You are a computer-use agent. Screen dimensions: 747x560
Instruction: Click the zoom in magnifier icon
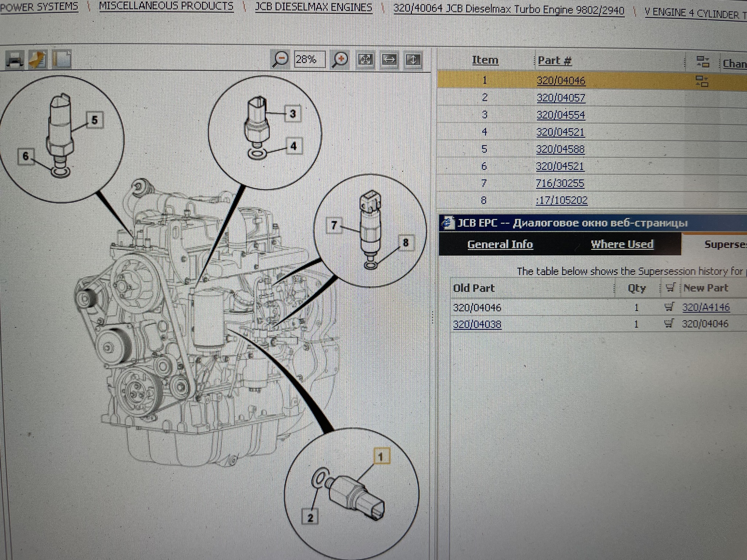[340, 59]
